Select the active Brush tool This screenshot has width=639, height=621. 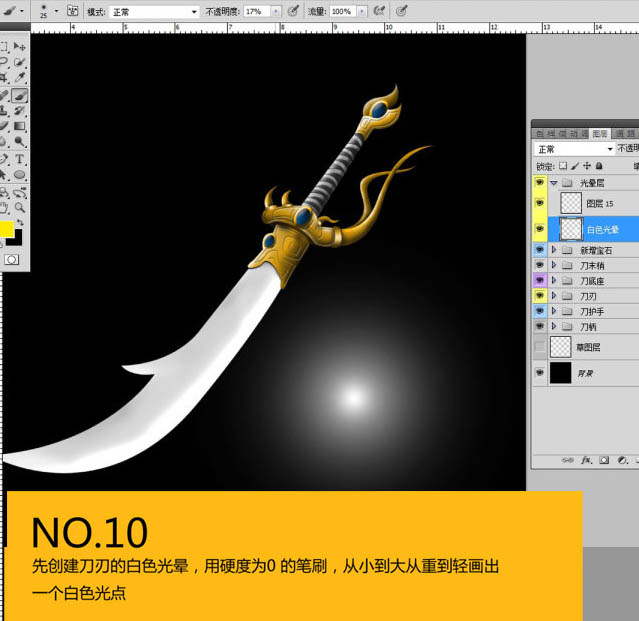(19, 95)
